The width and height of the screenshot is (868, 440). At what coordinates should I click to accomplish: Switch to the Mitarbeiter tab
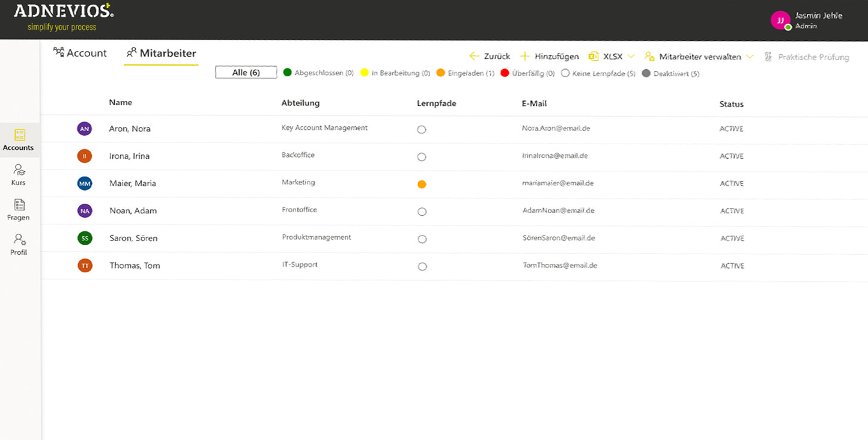(161, 53)
